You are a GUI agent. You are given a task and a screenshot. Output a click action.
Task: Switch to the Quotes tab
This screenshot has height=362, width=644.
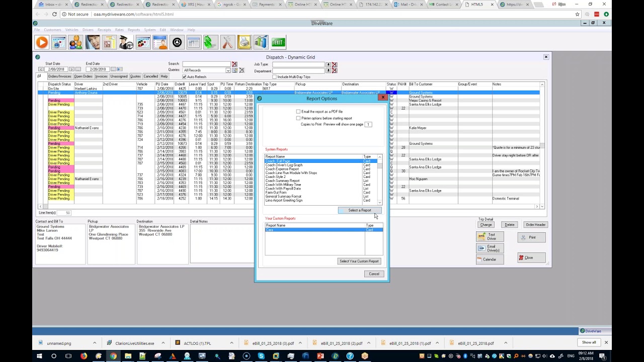click(x=135, y=76)
